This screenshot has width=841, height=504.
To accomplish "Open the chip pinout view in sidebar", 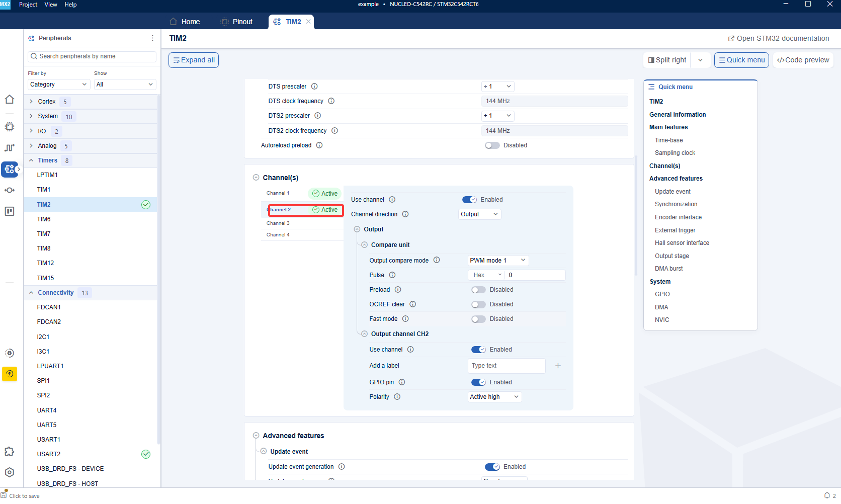I will [10, 127].
